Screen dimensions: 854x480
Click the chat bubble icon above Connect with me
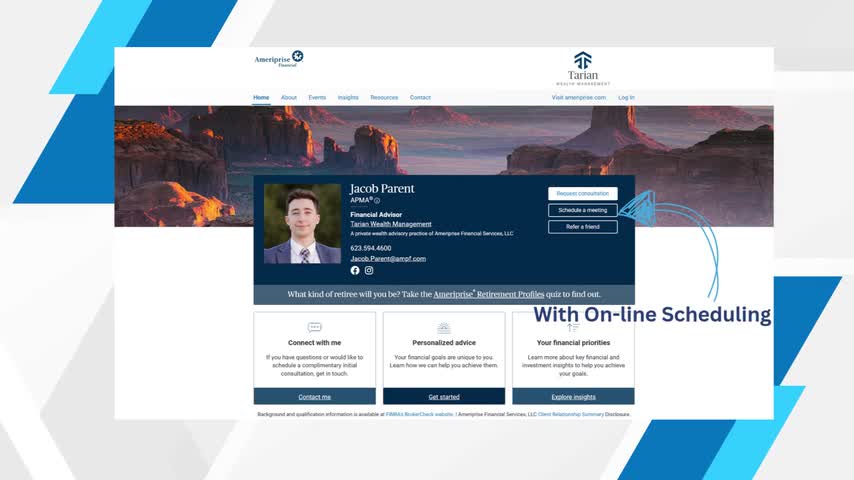[x=315, y=327]
